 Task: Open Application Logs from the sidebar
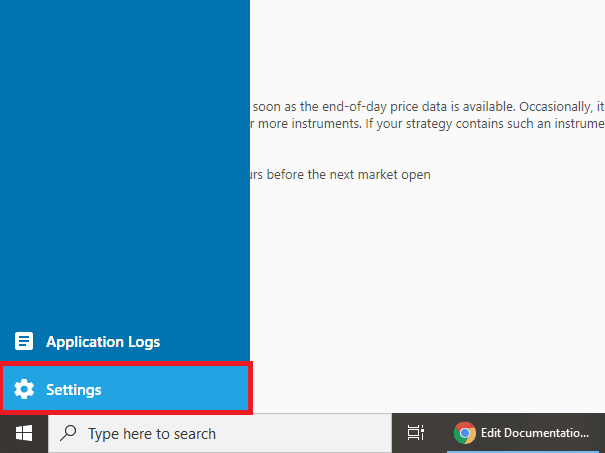click(x=102, y=342)
